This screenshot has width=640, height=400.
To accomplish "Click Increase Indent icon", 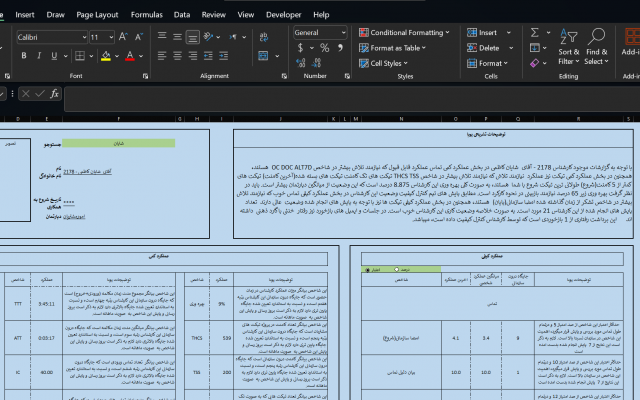I will click(x=223, y=56).
